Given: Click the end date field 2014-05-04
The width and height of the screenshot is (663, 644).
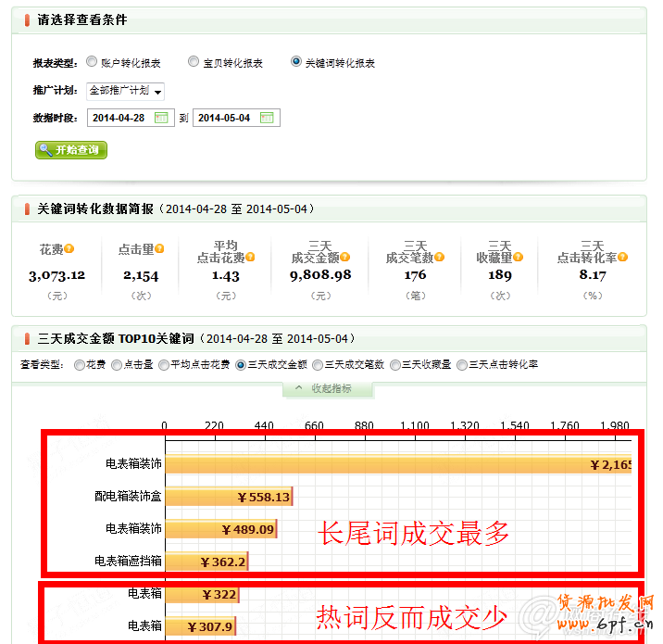Looking at the screenshot, I should [x=225, y=118].
